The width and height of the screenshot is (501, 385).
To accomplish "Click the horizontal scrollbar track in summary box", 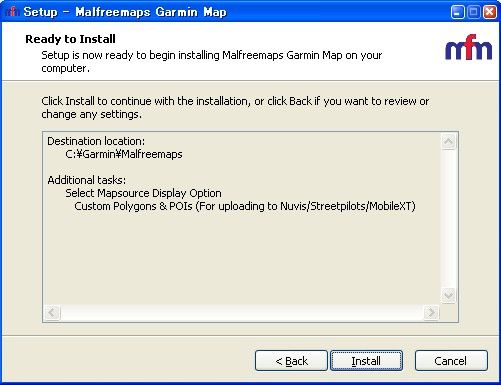I will coord(242,312).
